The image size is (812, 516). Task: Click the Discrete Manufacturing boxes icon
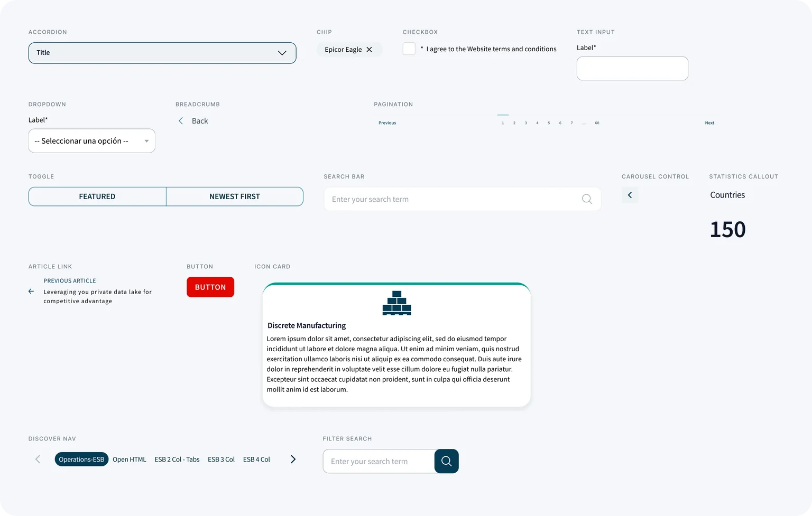click(x=396, y=303)
